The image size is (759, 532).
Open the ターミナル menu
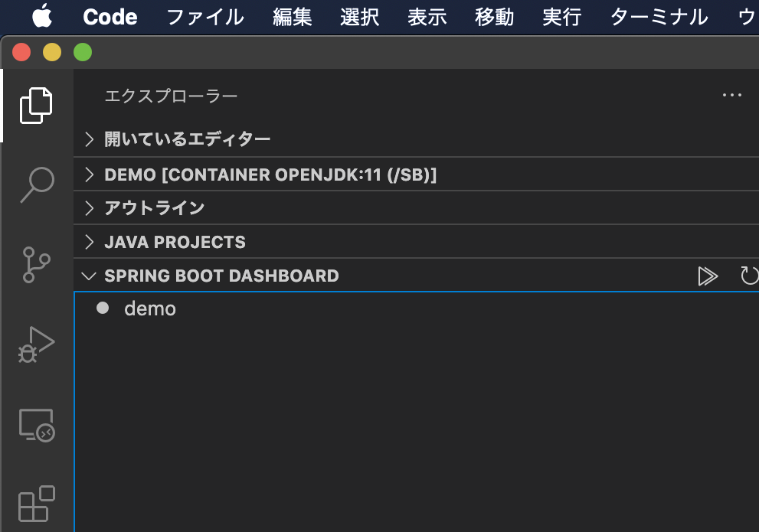click(x=659, y=17)
